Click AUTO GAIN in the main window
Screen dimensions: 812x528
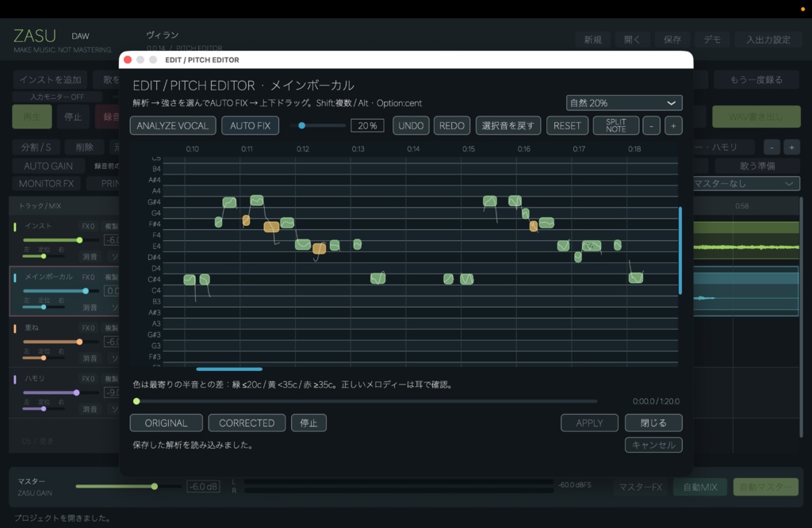[48, 166]
